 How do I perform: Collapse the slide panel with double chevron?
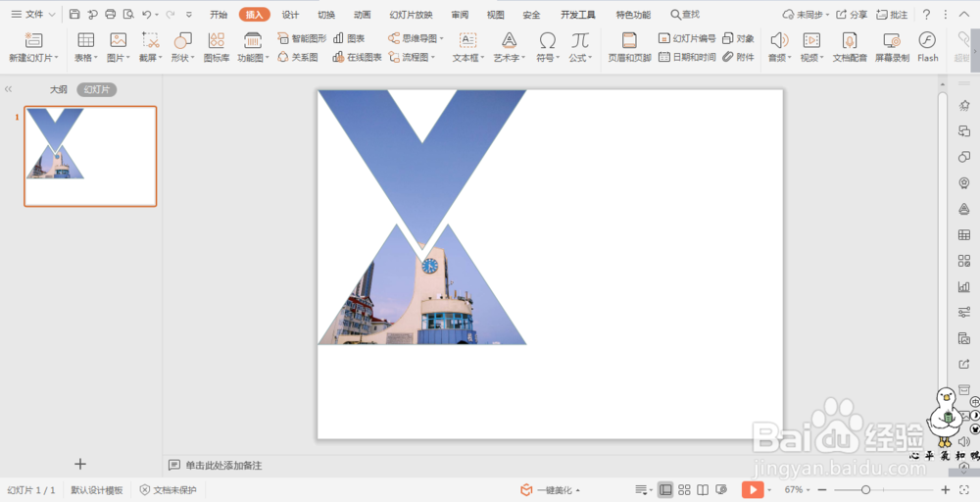pyautogui.click(x=8, y=89)
